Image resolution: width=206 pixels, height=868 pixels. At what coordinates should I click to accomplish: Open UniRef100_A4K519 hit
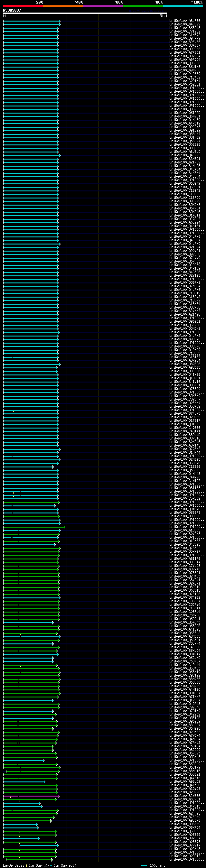tap(185, 123)
